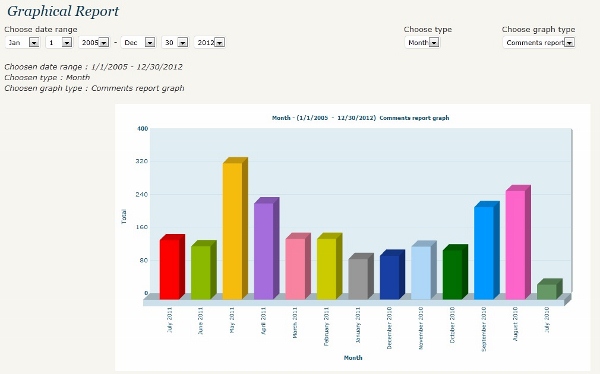The image size is (600, 374).
Task: Open the start day dropdown showing 1
Action: pyautogui.click(x=59, y=42)
